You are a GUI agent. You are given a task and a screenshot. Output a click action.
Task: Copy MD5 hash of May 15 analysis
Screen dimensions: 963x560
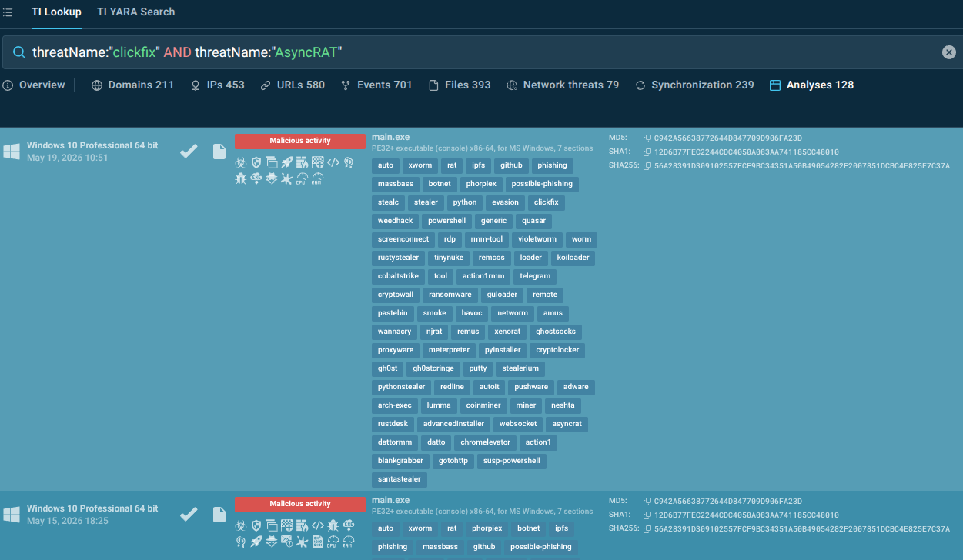point(647,502)
